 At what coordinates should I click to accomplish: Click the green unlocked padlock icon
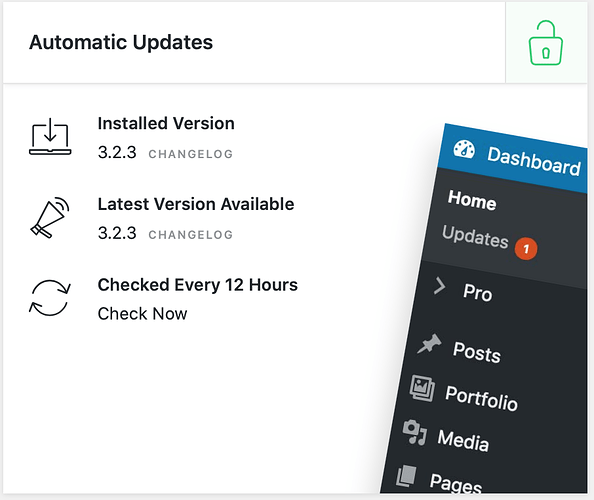(546, 43)
